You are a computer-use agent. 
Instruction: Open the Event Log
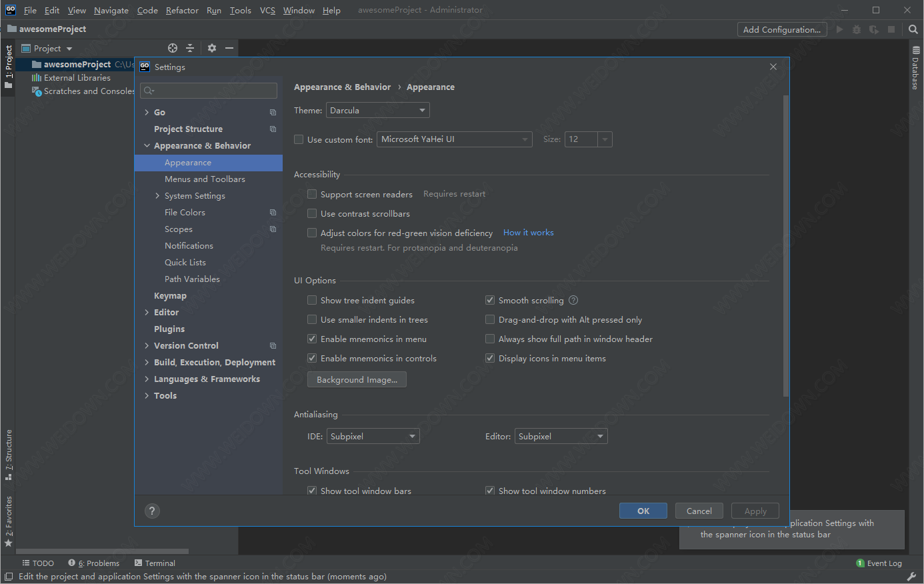[x=879, y=563]
